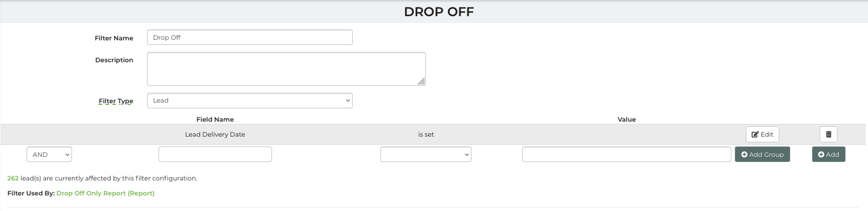This screenshot has height=211, width=868.
Task: Click the empty Field Name input box
Action: 215,155
